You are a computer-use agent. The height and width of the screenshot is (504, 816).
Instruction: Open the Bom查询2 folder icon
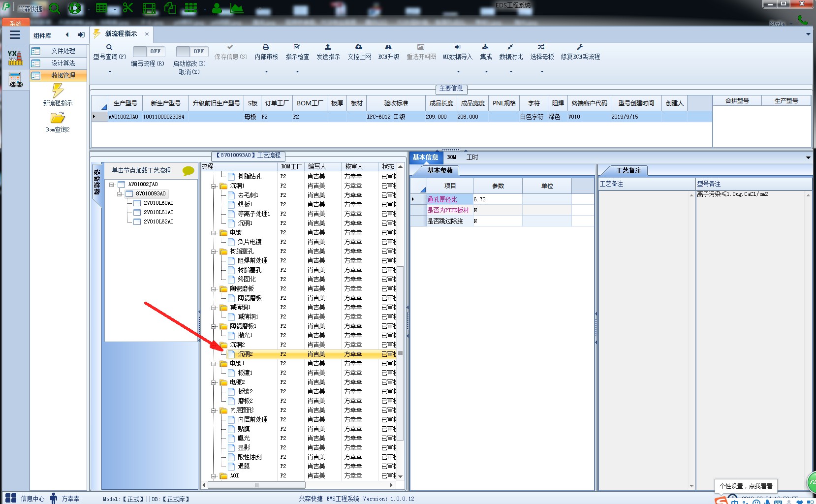[x=58, y=118]
